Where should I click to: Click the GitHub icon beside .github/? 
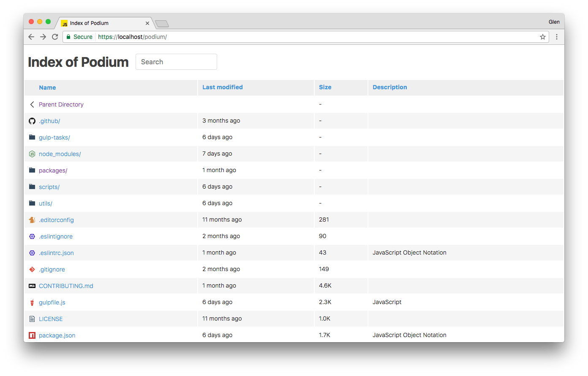(x=32, y=121)
